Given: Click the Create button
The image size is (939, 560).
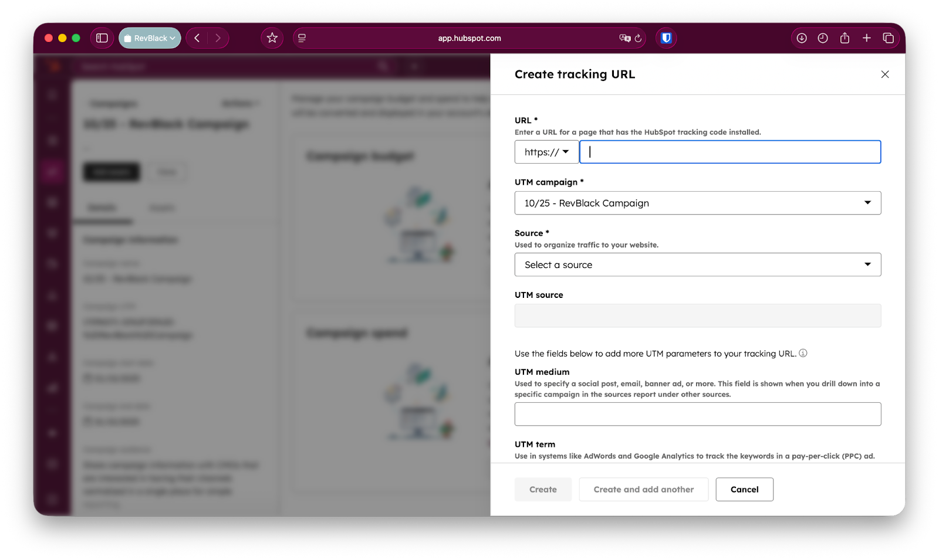Looking at the screenshot, I should pyautogui.click(x=543, y=489).
